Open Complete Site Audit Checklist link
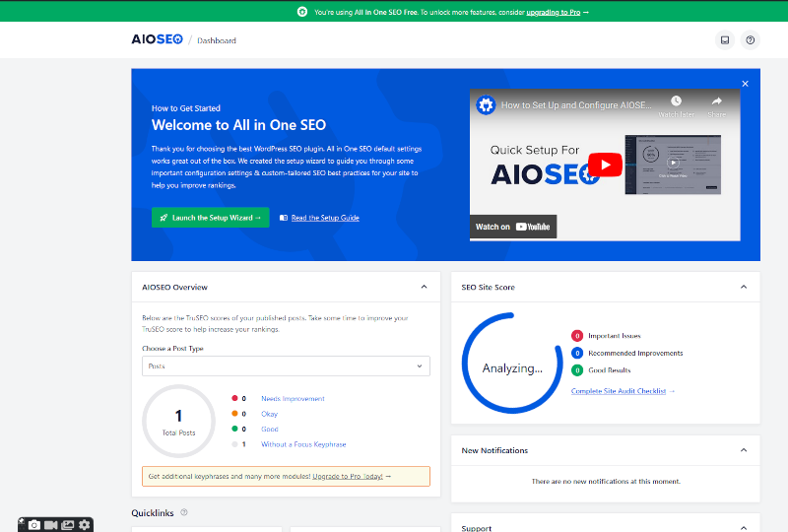Screen dimensions: 788x532 [x=619, y=391]
